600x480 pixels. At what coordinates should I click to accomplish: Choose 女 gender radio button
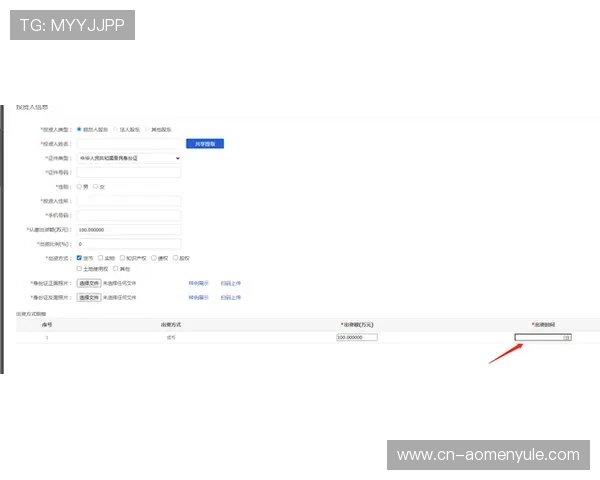[x=96, y=186]
